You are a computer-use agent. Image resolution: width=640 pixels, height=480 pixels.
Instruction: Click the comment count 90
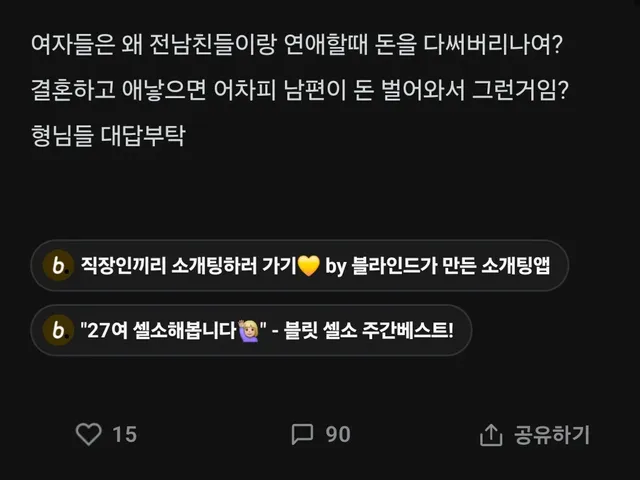coord(338,434)
